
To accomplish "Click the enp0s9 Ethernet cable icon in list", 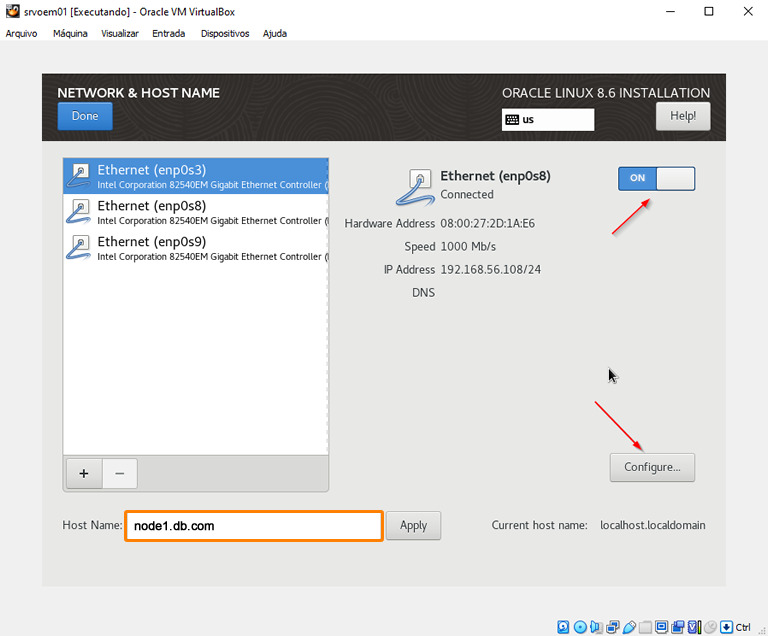I will [78, 247].
